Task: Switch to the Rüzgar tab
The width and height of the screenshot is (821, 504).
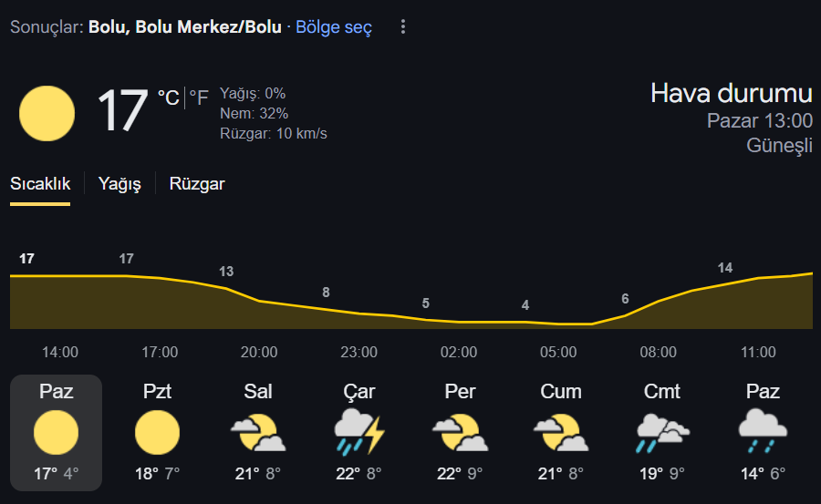Action: [x=197, y=184]
